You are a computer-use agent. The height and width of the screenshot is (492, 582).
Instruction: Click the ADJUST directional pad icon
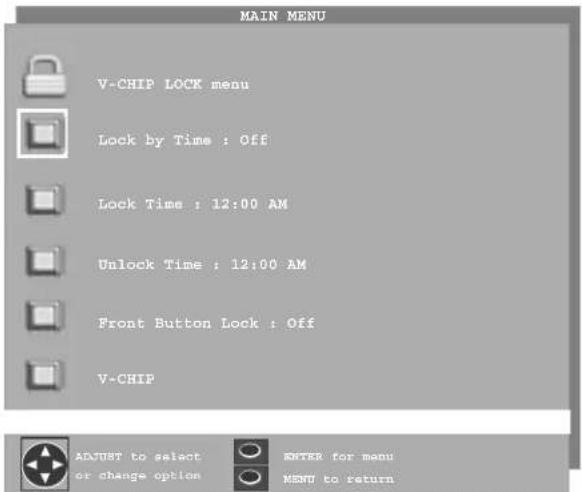coord(45,464)
